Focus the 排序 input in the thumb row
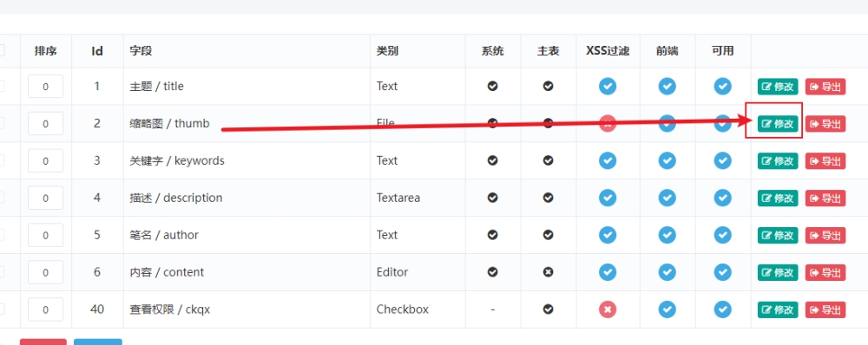 45,123
